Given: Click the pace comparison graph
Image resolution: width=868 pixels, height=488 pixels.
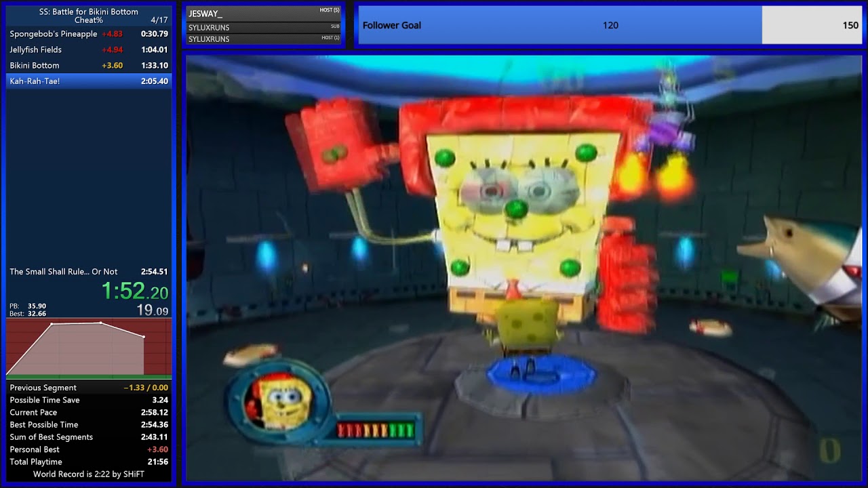Looking at the screenshot, I should coord(89,348).
